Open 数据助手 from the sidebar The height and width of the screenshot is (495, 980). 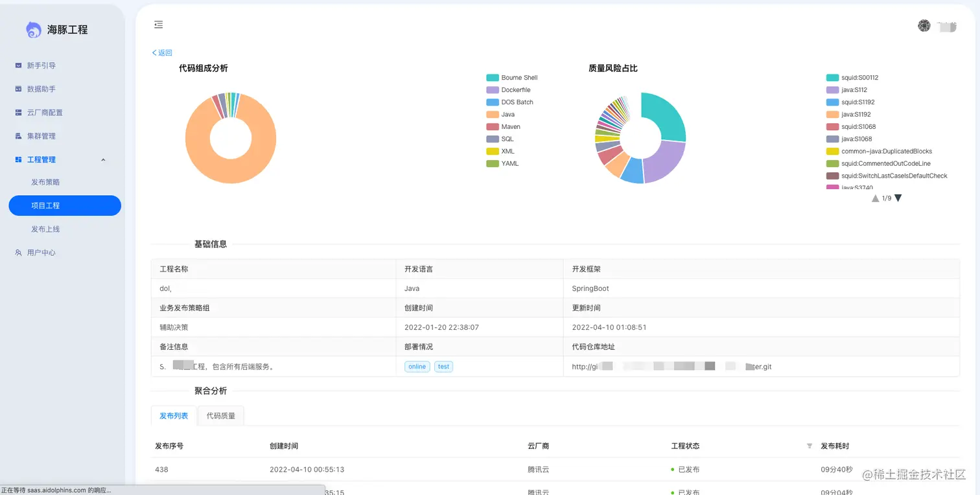(41, 89)
